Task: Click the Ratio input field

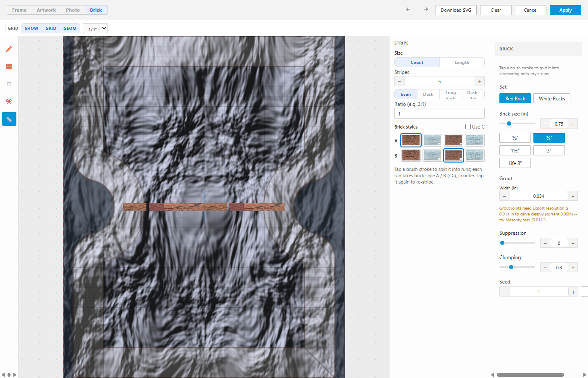Action: point(439,113)
